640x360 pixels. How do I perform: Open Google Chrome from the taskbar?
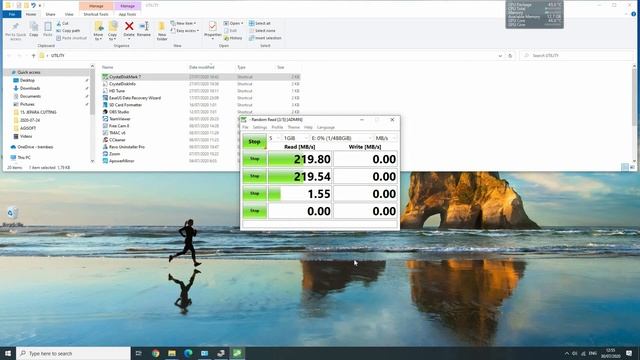pos(156,353)
